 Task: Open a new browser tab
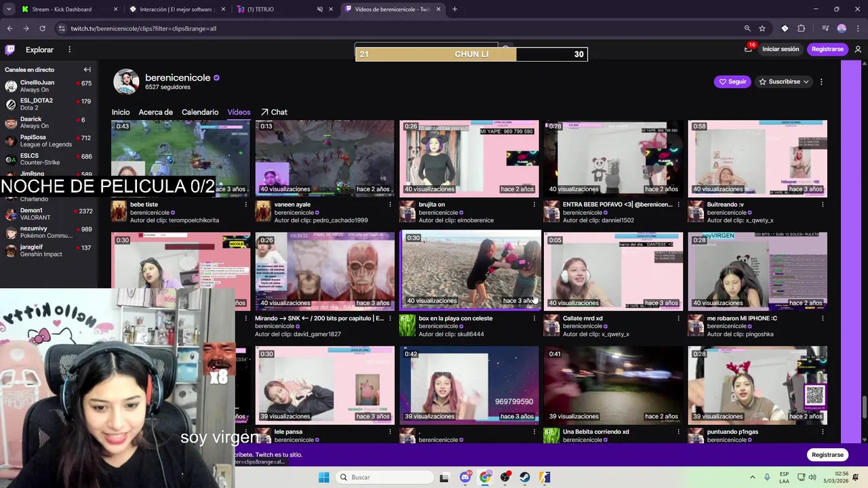click(x=454, y=9)
